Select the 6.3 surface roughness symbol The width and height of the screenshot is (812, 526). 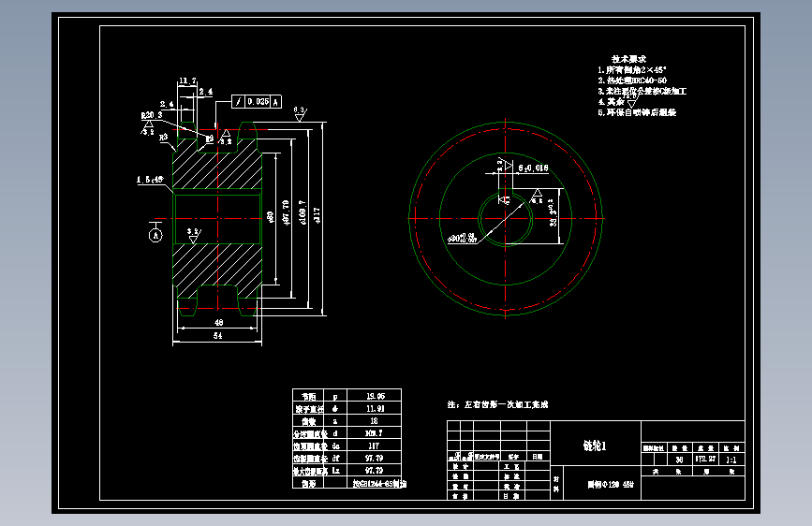300,114
